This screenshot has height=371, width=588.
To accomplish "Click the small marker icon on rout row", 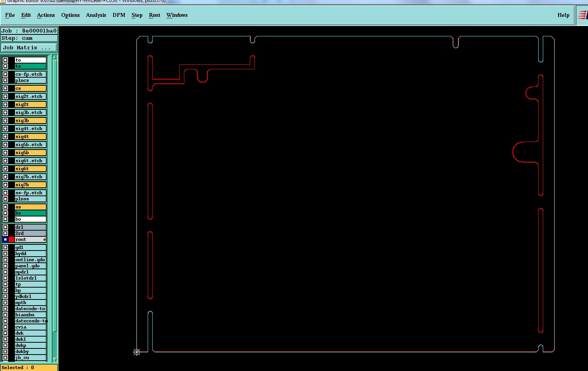I will (44, 239).
